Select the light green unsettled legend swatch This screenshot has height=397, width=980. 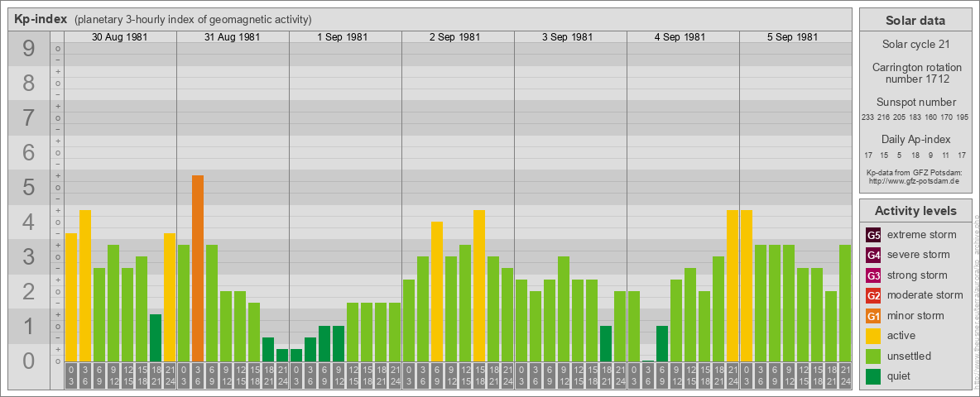coord(873,356)
